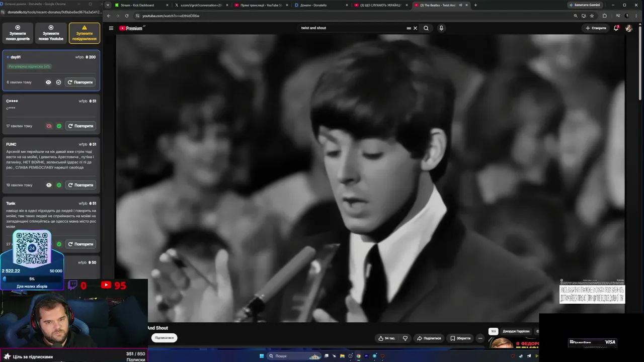This screenshot has width=644, height=362.
Task: Toggle hidden eye on C**** donation
Action: tap(49, 126)
